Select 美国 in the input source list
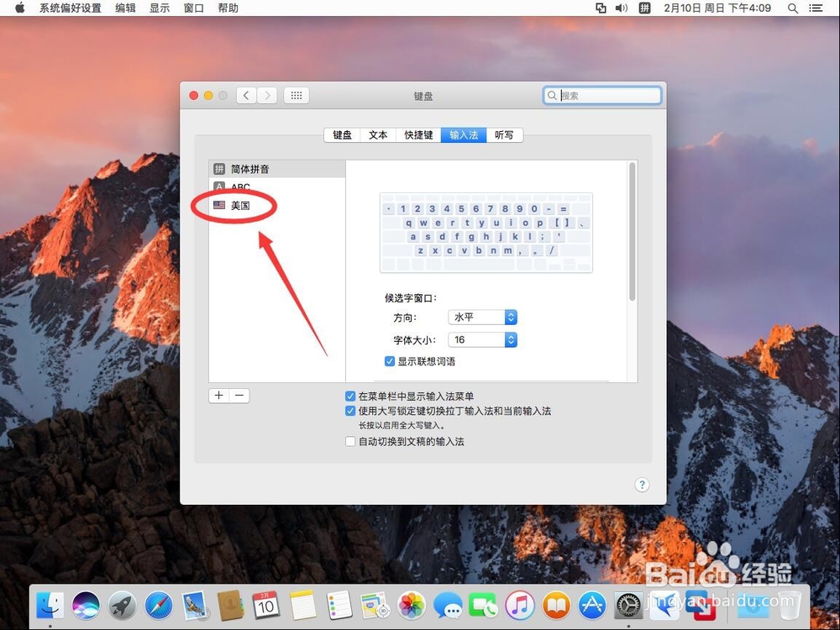The image size is (840, 630). [241, 205]
